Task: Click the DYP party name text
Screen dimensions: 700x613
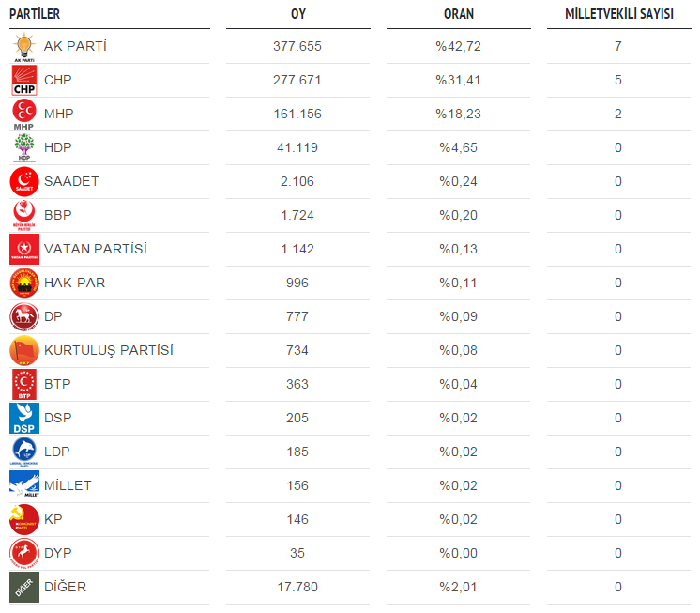Action: [58, 553]
